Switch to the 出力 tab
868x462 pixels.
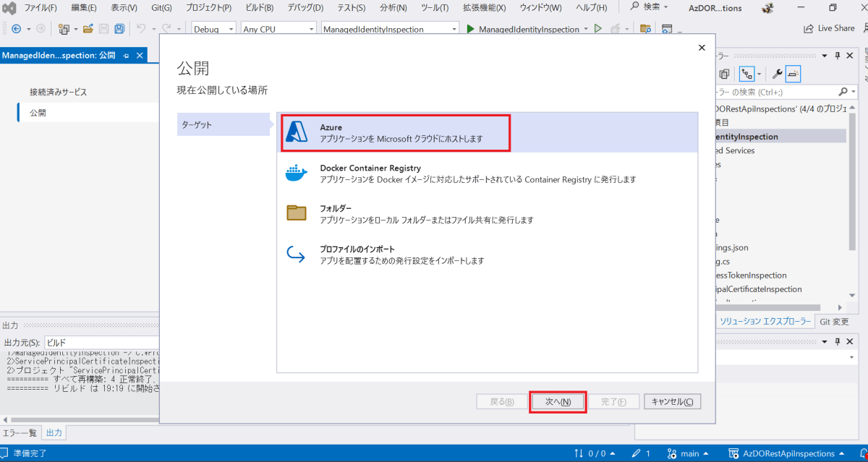[54, 433]
